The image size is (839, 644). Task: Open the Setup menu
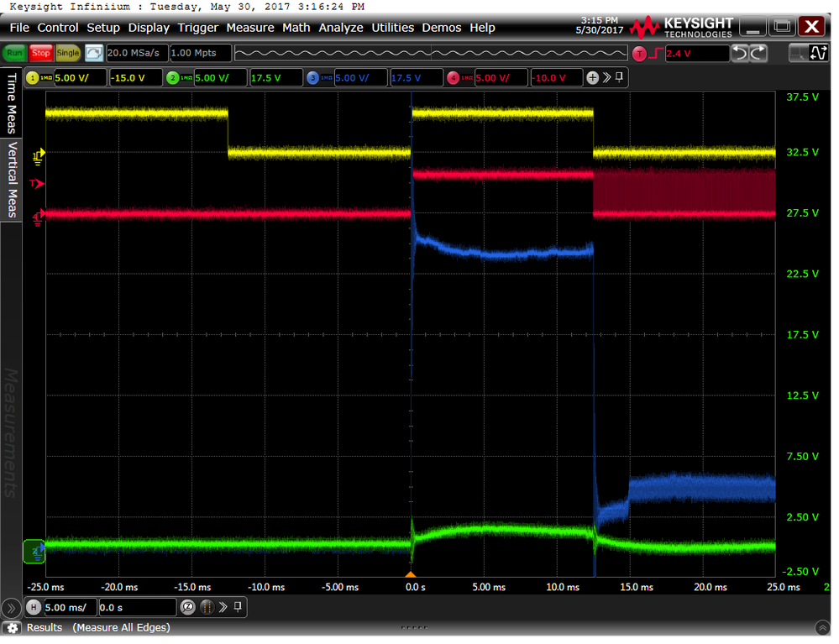103,28
